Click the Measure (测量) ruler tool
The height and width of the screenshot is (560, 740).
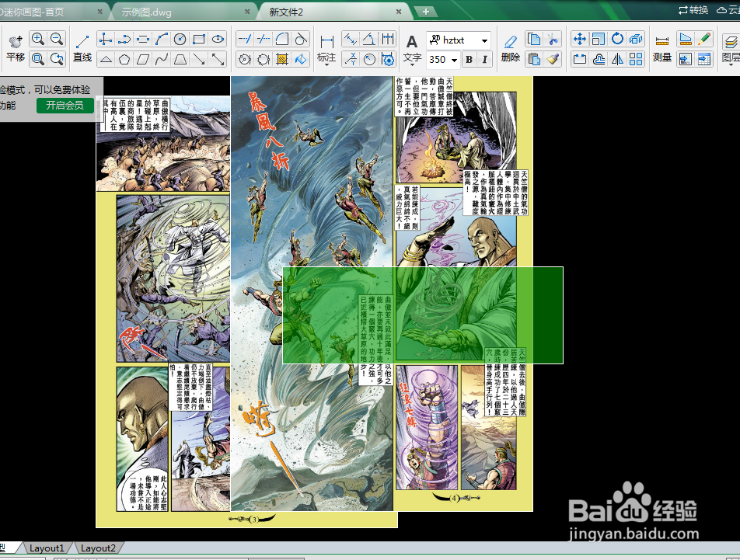(x=662, y=49)
